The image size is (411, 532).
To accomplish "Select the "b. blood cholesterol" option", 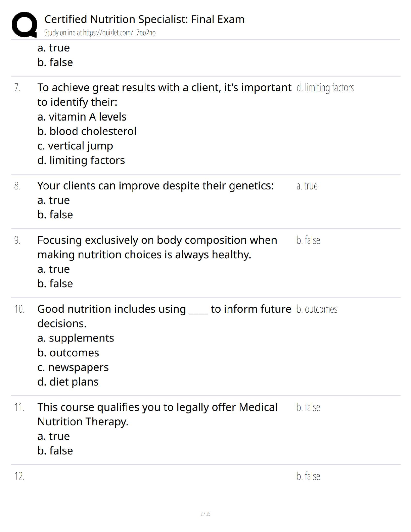I will tap(87, 131).
